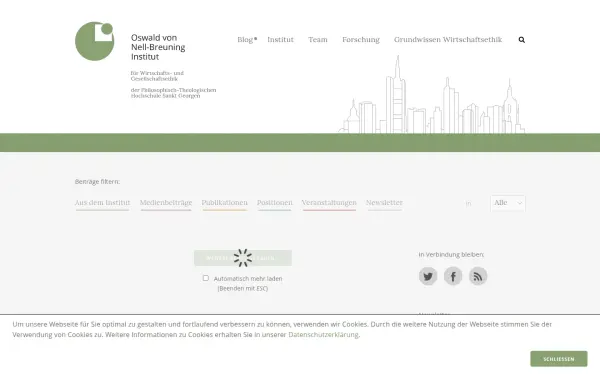Filter posts by Veranstaltungen
Viewport: 600px width, 375px height.
click(x=329, y=203)
